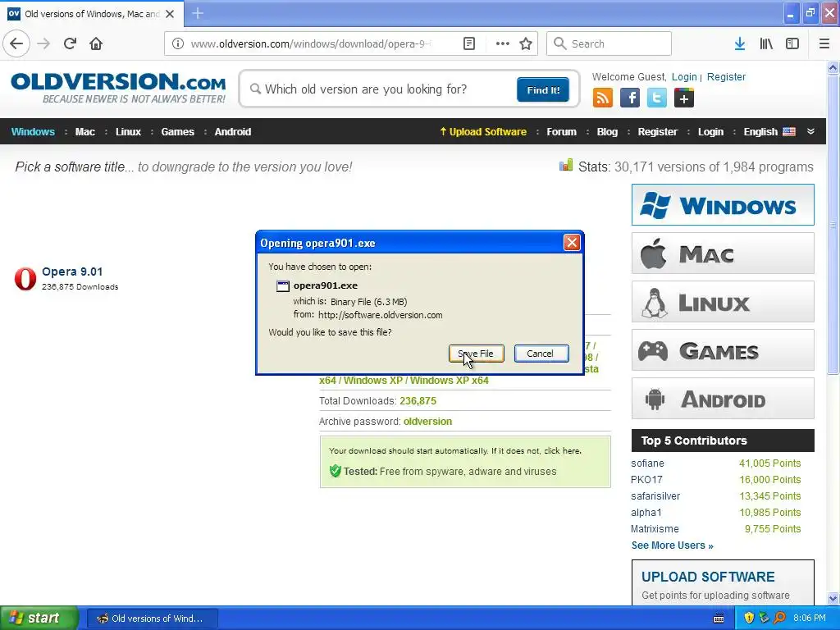840x630 pixels.
Task: Open contributor sofiane's profile
Action: (x=647, y=463)
